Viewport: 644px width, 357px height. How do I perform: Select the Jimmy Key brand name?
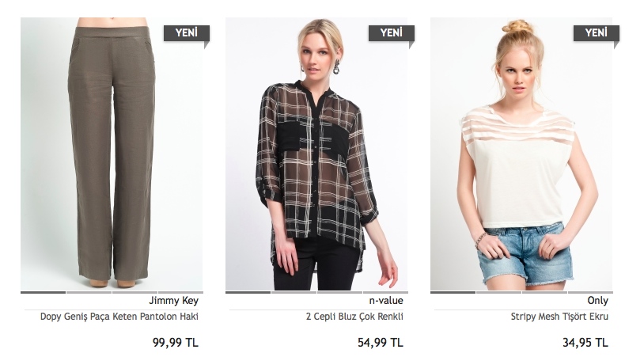(173, 301)
